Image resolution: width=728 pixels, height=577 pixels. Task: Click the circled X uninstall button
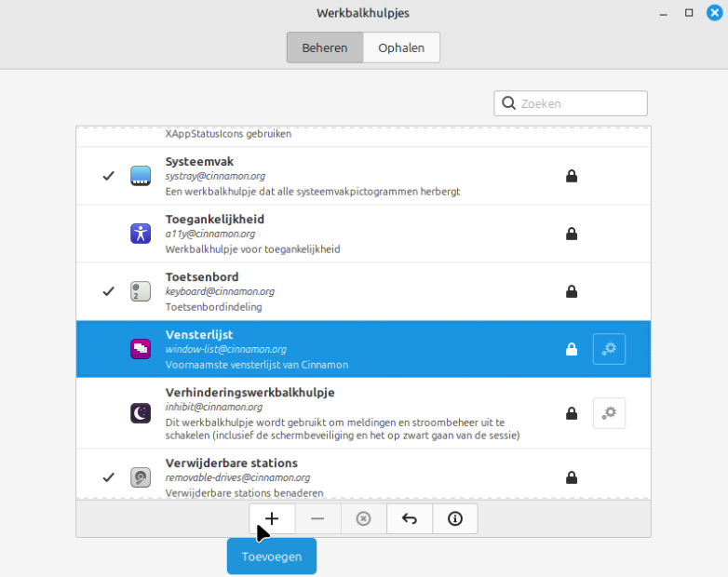363,519
